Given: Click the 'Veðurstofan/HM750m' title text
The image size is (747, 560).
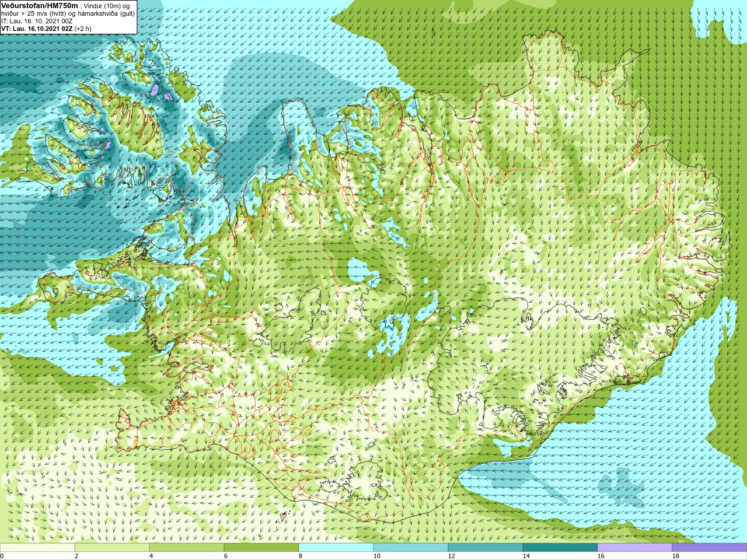Looking at the screenshot, I should 40,5.
